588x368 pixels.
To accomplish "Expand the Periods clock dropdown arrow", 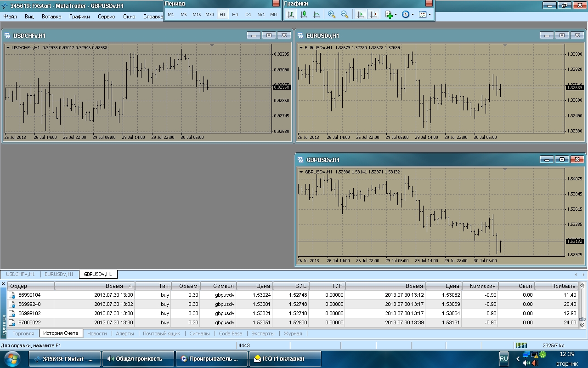I will [413, 15].
